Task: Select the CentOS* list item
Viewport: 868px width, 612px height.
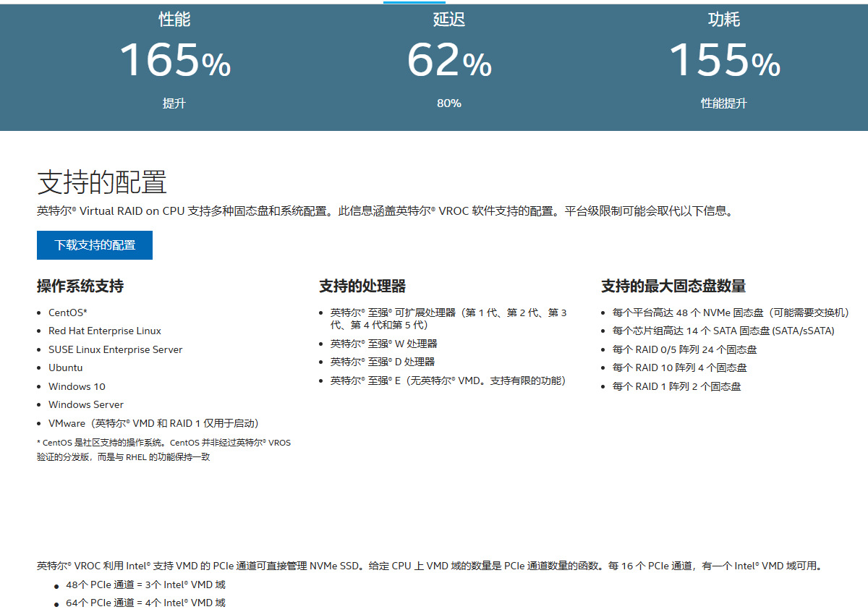Action: (68, 313)
